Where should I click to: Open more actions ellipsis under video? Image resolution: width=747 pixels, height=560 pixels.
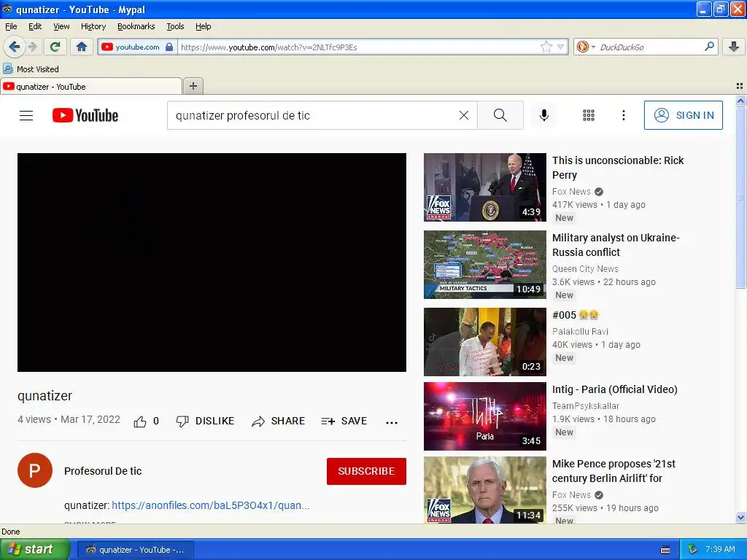pos(391,422)
